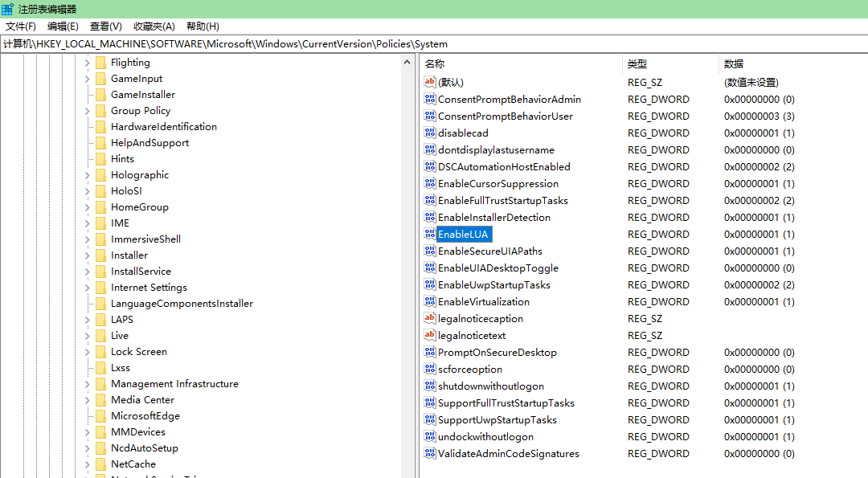Image resolution: width=868 pixels, height=478 pixels.
Task: Select the EnableVirtualization value entry
Action: [483, 302]
